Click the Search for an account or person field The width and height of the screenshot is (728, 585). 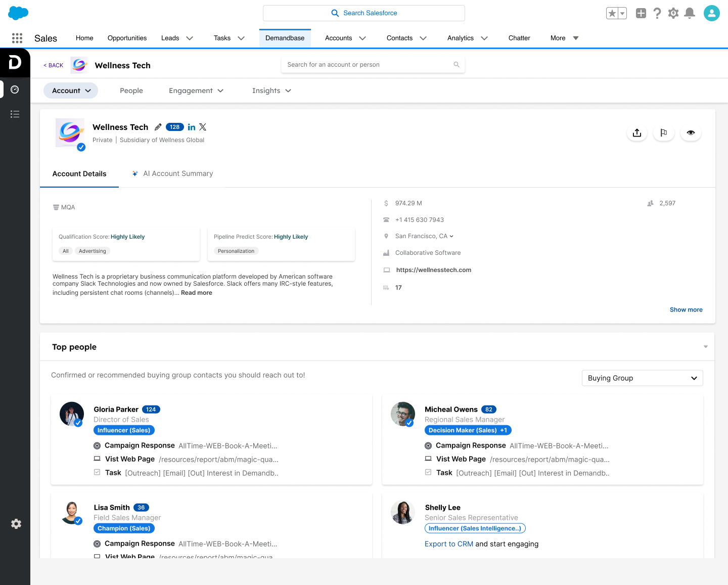tap(373, 65)
